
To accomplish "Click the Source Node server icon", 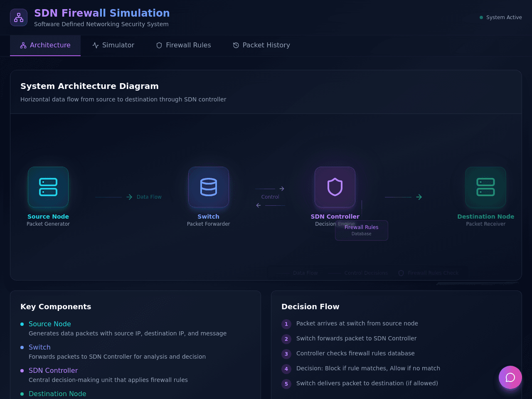I will click(48, 187).
